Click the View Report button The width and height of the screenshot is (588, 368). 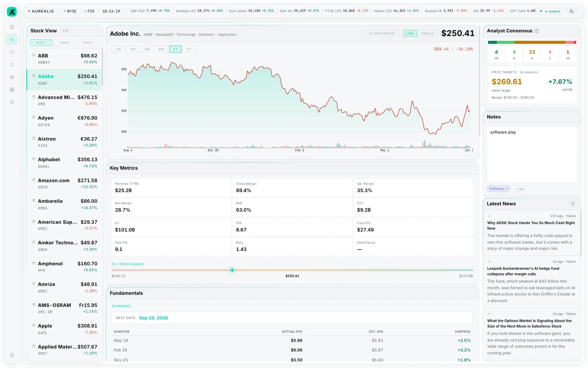(x=383, y=33)
